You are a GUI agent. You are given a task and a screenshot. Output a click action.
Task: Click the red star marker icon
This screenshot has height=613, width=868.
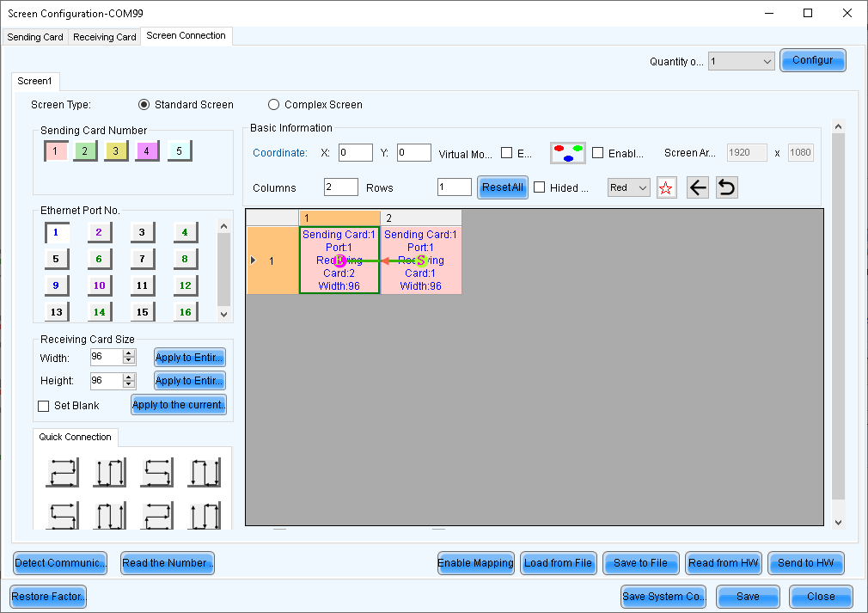(666, 187)
